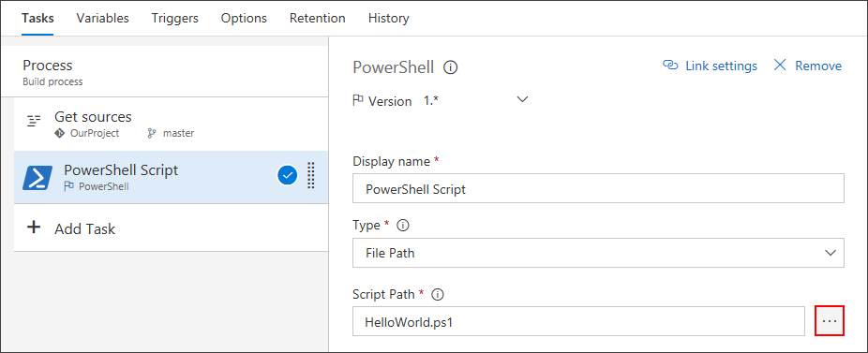The image size is (868, 353).
Task: Click the drag handle on PowerShell Script
Action: pos(310,176)
